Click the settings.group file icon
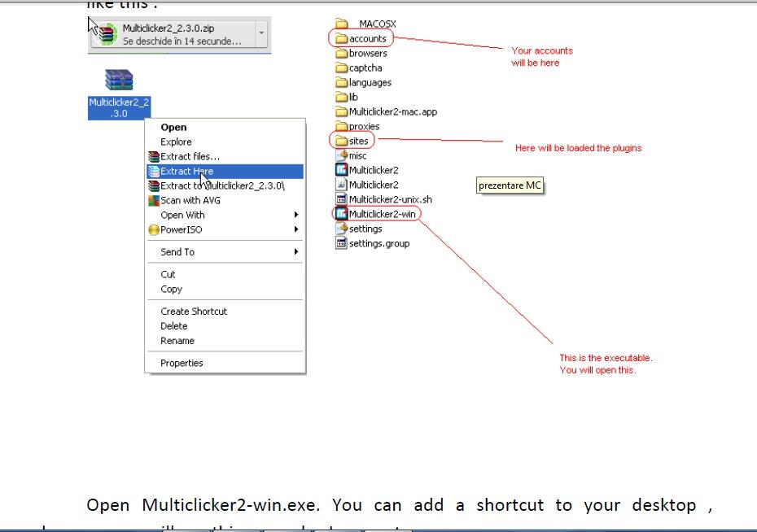Screen dimensions: 757x532 click(341, 243)
